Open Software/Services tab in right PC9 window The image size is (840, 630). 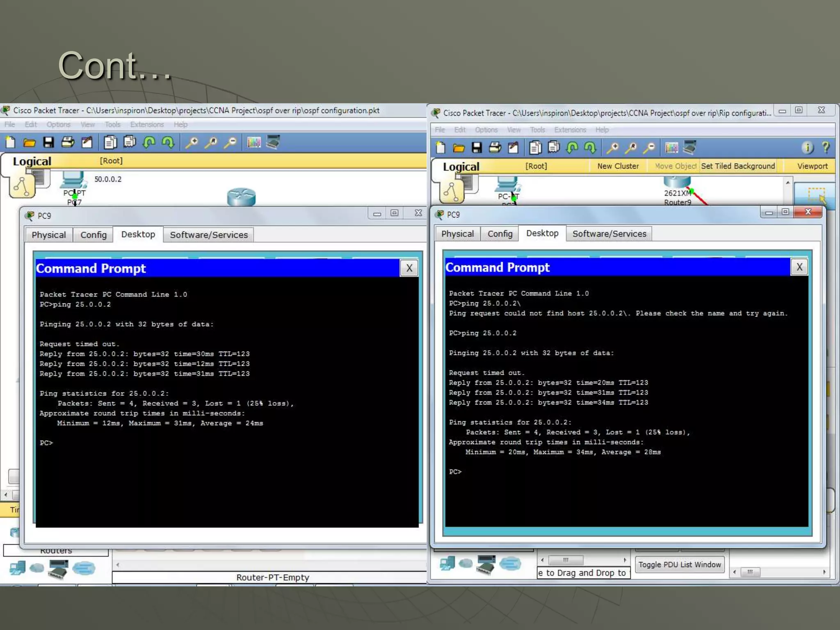609,234
